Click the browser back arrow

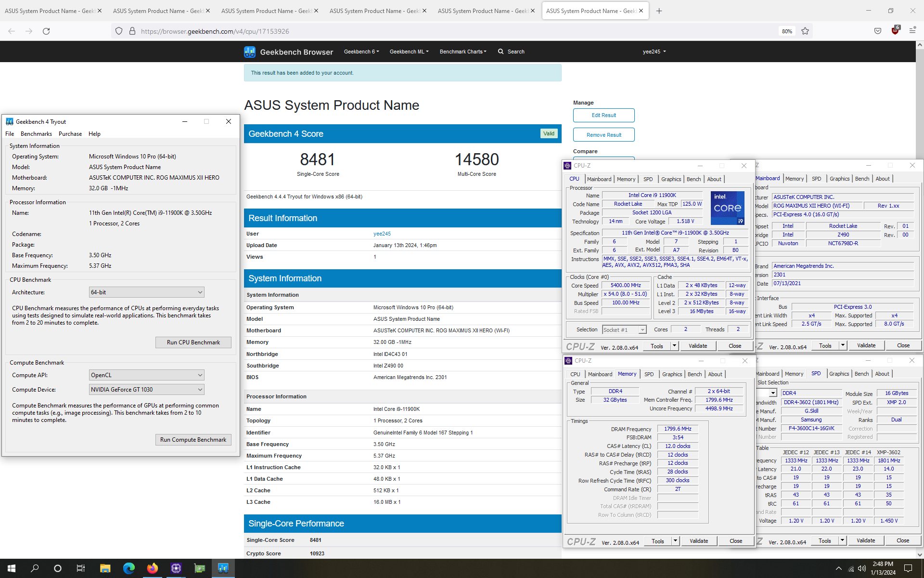pos(12,31)
